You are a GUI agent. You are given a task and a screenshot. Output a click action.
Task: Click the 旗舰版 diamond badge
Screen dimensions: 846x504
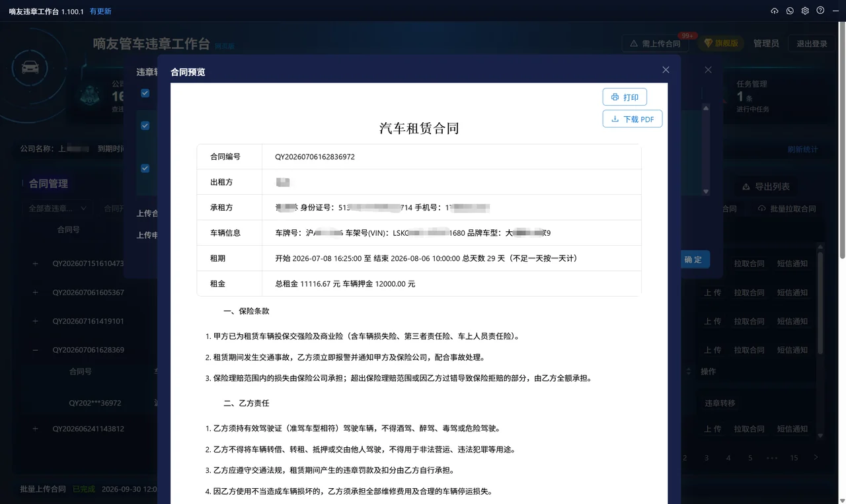[721, 43]
